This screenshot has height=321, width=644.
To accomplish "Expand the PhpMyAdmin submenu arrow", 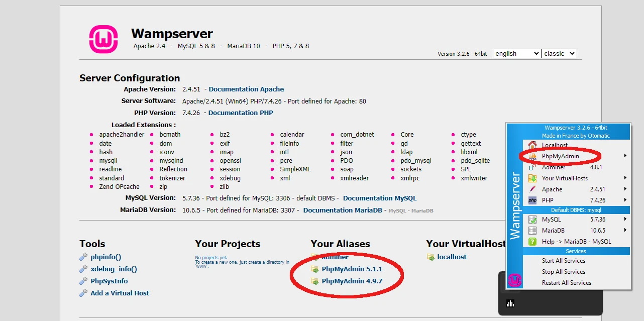I will [625, 156].
